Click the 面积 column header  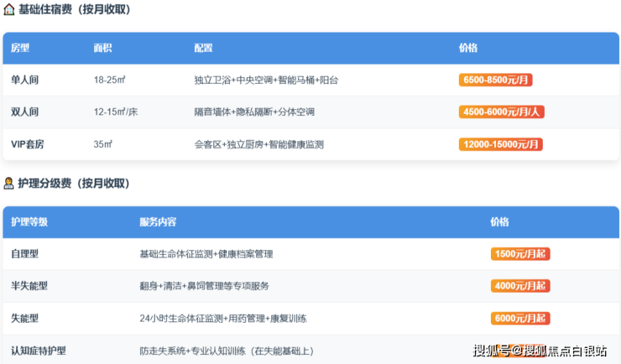102,48
